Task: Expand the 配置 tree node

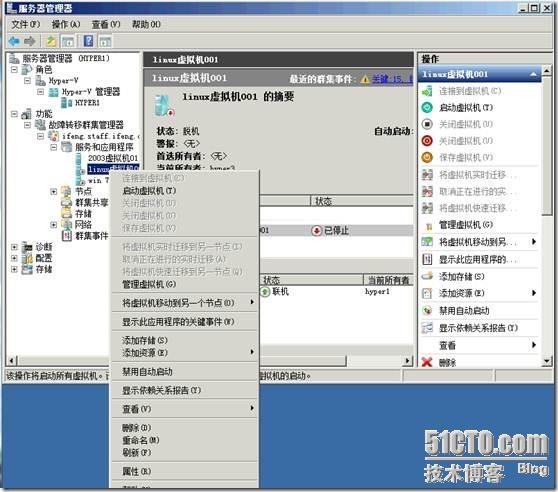Action: pyautogui.click(x=14, y=258)
